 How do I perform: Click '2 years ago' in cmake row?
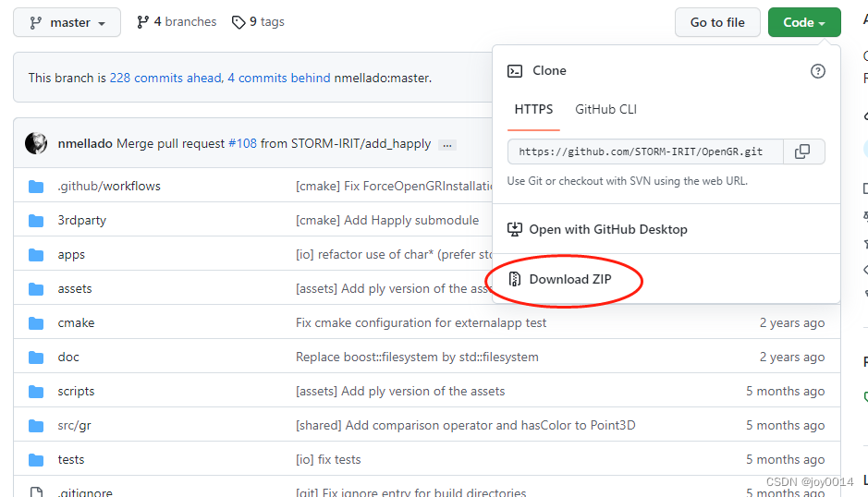click(x=792, y=322)
